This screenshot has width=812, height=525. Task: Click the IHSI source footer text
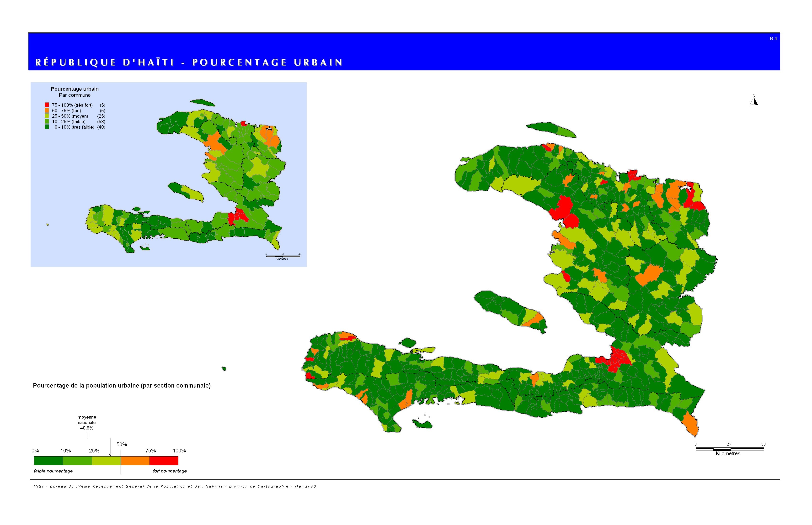point(175,486)
